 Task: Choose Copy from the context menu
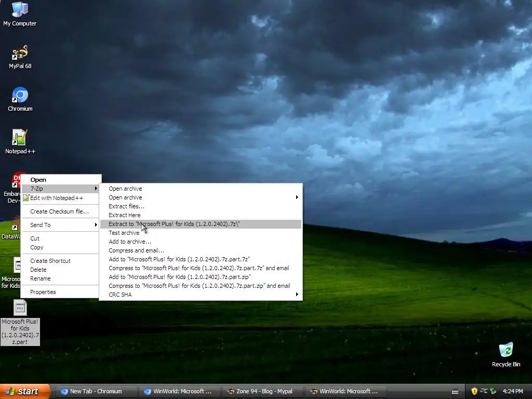[x=61, y=247]
